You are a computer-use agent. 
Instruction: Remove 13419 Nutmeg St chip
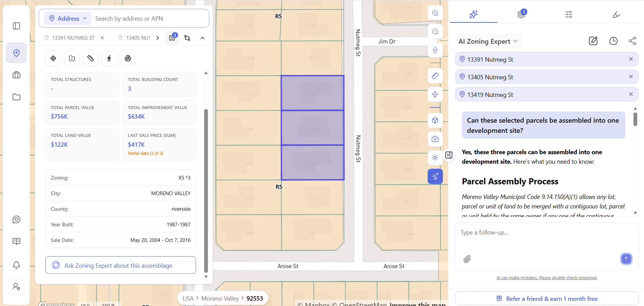pos(631,94)
